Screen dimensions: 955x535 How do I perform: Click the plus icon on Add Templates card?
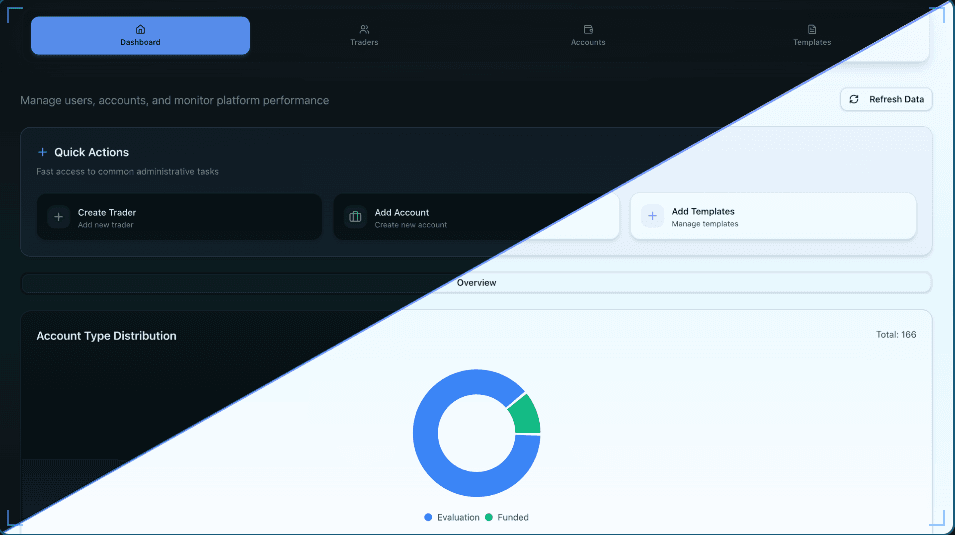(652, 216)
